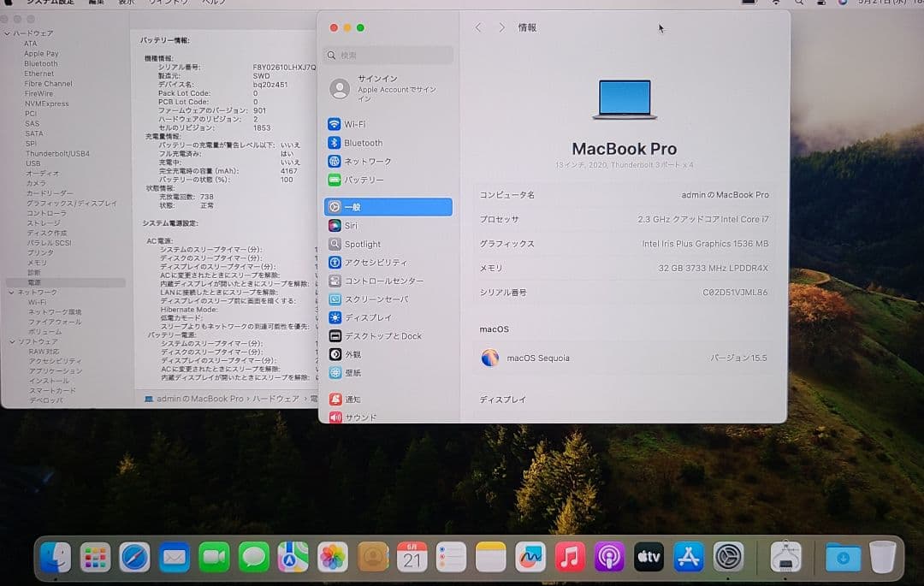Launch Safari from the Dock
The height and width of the screenshot is (586, 924).
pos(134,557)
